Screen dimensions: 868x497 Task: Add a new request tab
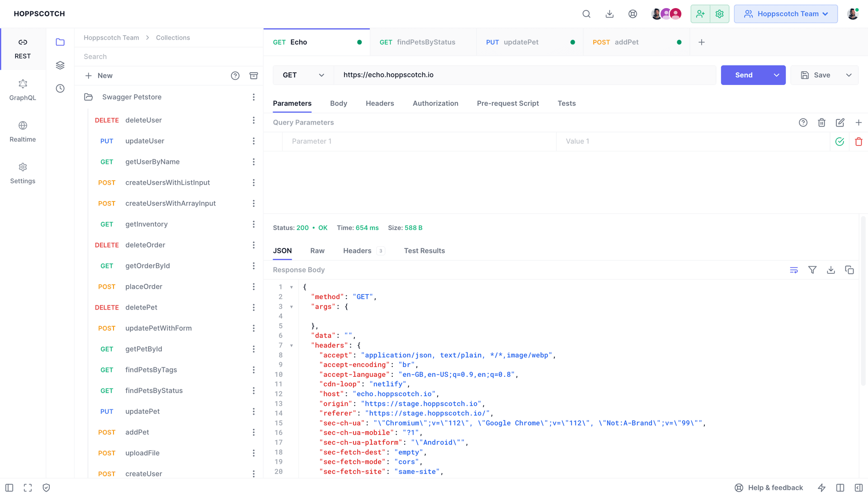[x=702, y=42]
